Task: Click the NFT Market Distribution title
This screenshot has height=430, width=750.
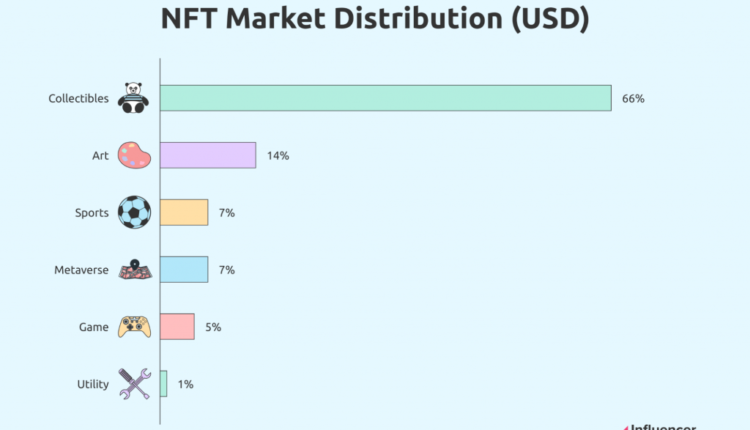Action: (375, 18)
